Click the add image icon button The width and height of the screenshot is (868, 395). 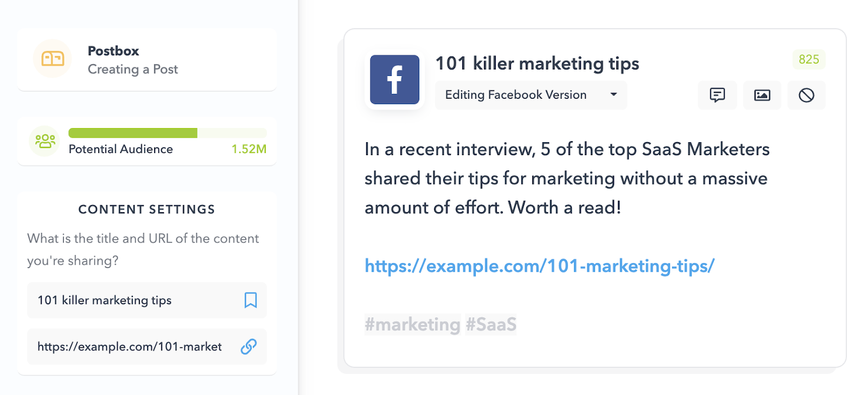point(762,95)
